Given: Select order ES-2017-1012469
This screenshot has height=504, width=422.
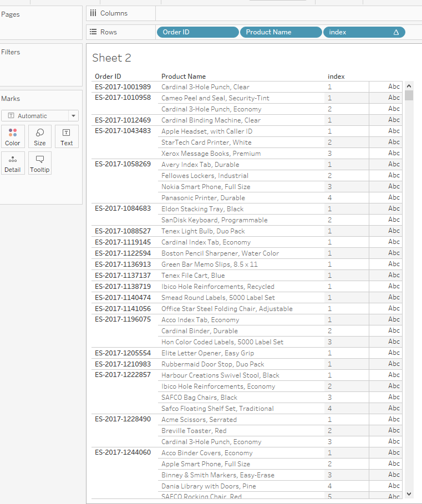Looking at the screenshot, I should pyautogui.click(x=123, y=120).
